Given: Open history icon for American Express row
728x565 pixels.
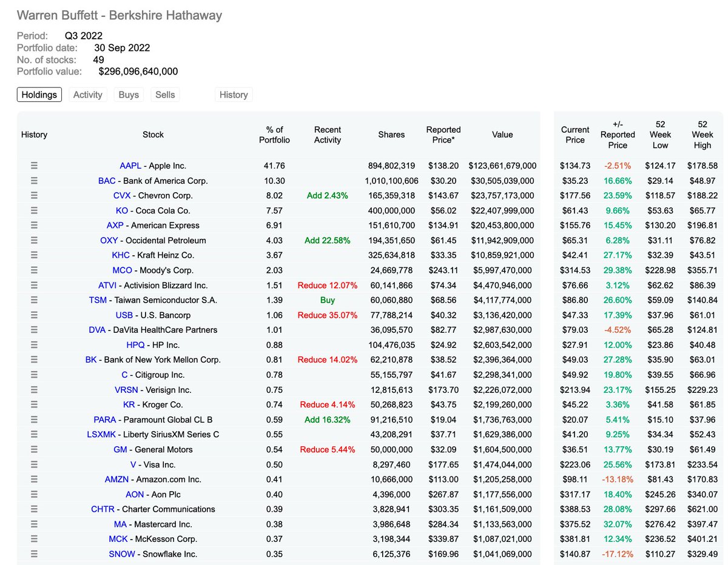Looking at the screenshot, I should 34,226.
